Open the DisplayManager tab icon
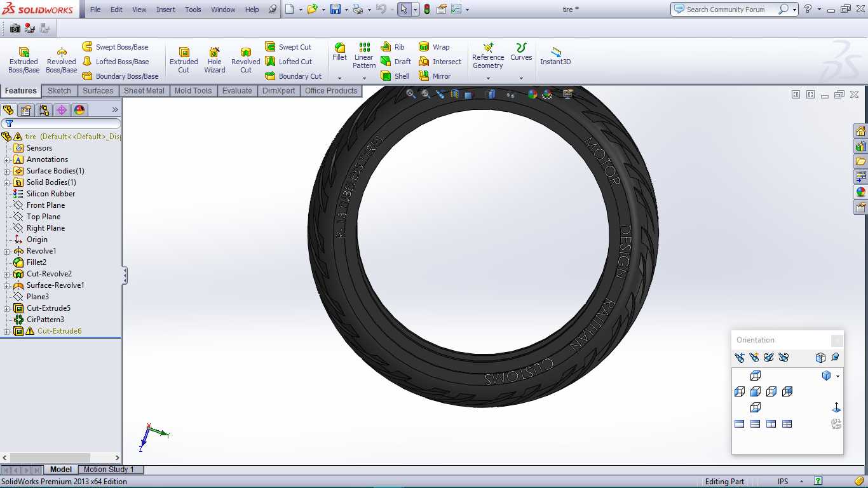The width and height of the screenshot is (868, 488). click(x=79, y=110)
